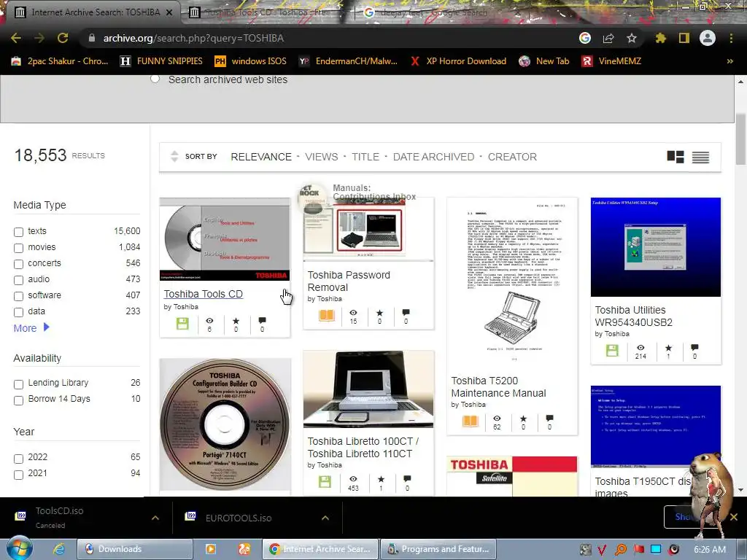
Task: Share this page via share icon
Action: click(x=608, y=38)
